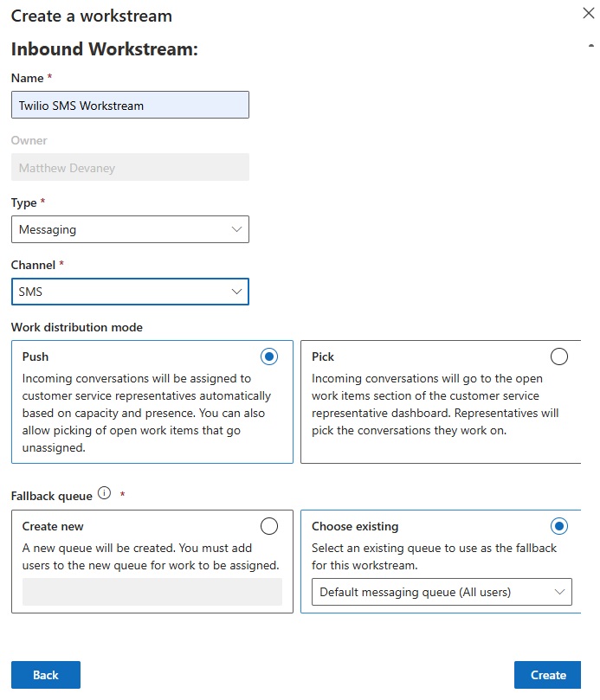Expand the Channel dropdown showing SMS
This screenshot has width=600, height=700.
pos(130,292)
